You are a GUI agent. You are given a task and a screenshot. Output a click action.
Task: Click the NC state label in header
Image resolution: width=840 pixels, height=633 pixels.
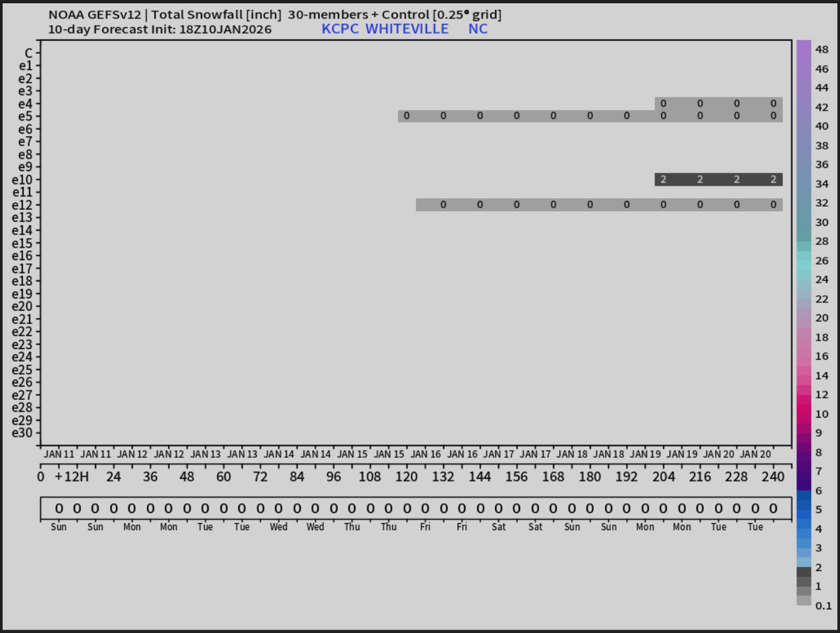click(478, 29)
